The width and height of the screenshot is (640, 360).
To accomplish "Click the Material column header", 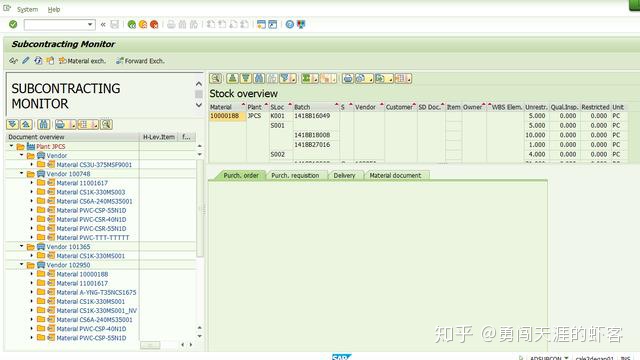I will click(227, 107).
